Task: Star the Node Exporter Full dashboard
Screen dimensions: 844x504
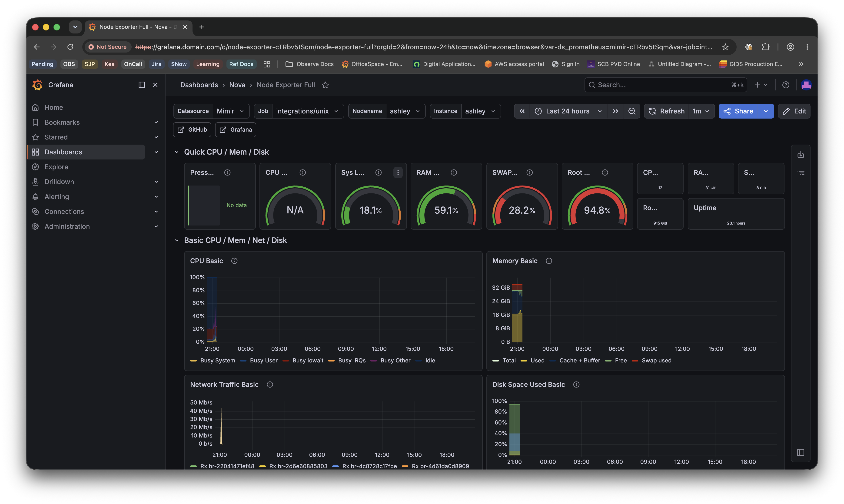Action: click(x=325, y=85)
